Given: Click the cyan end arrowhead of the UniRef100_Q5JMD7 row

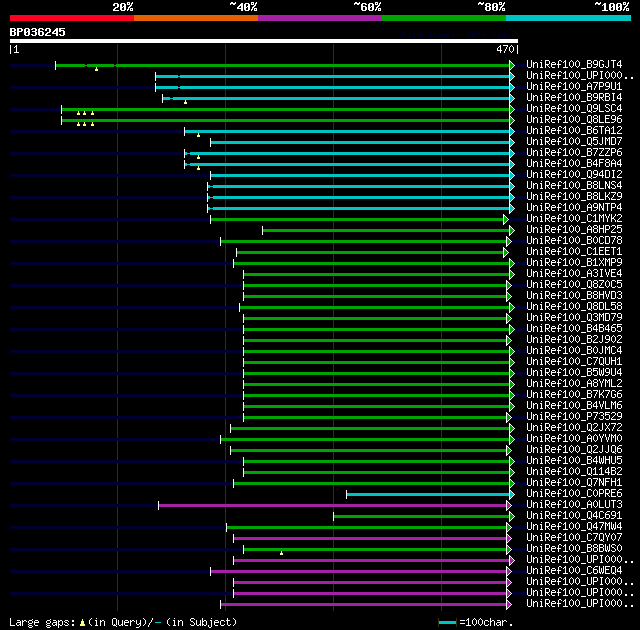Looking at the screenshot, I should tap(512, 142).
